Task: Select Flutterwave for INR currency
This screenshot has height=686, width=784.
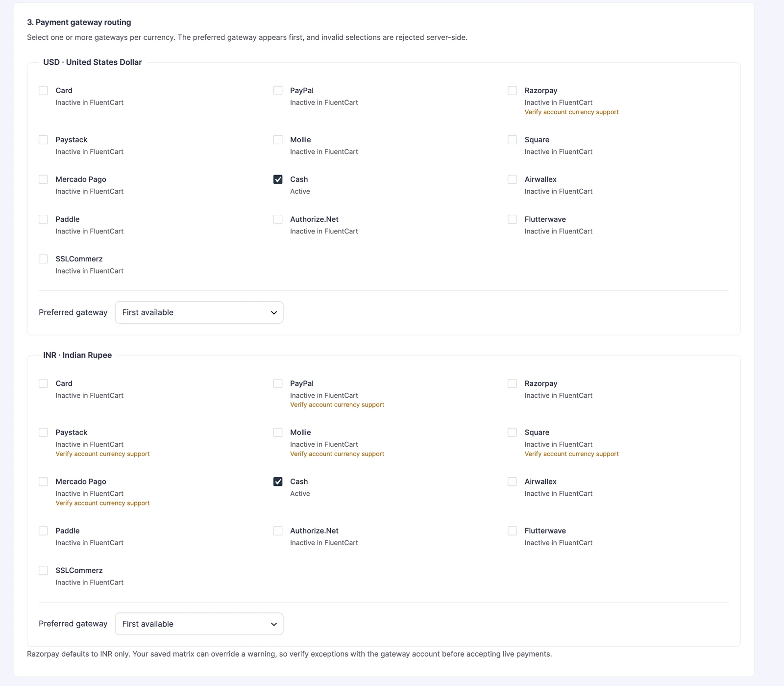Action: [x=512, y=531]
